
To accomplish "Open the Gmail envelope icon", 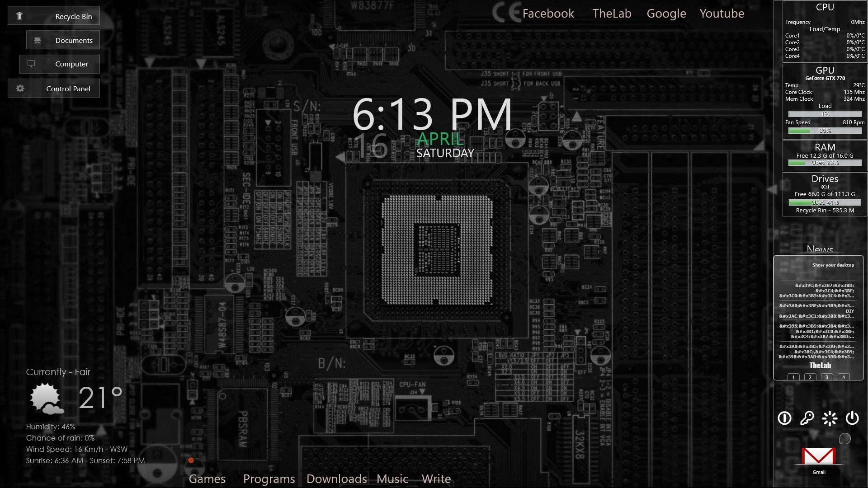I will click(x=819, y=457).
